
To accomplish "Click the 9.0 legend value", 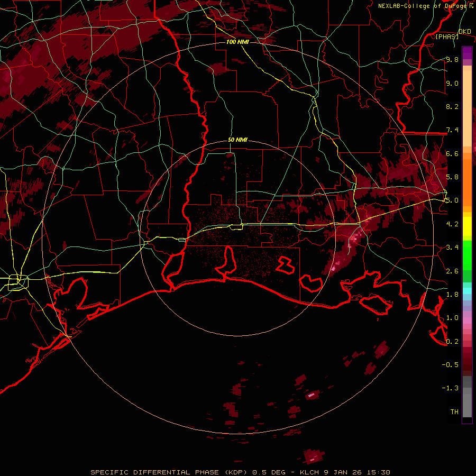I will coord(452,84).
